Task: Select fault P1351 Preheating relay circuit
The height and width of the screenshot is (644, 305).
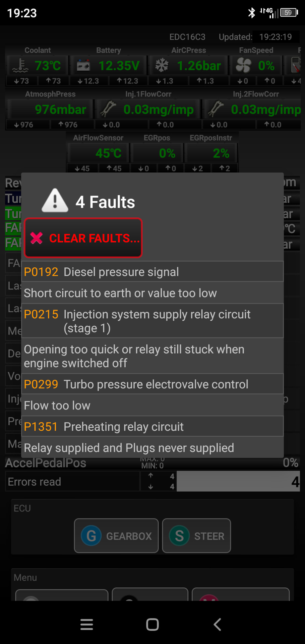Action: coord(152,426)
